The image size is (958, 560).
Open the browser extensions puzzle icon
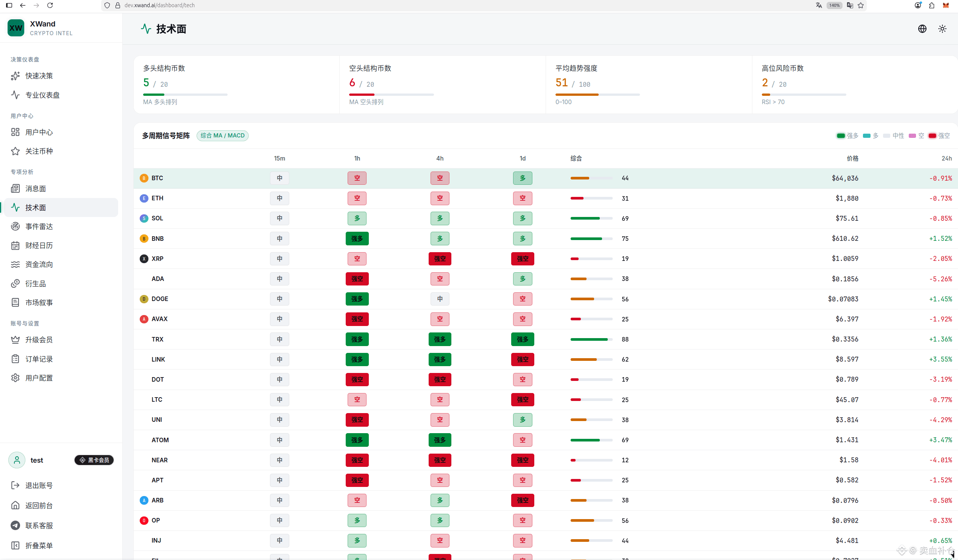[931, 5]
